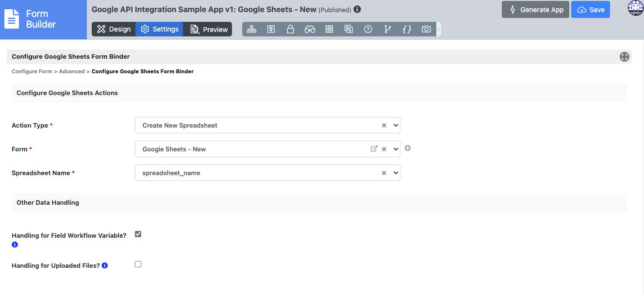This screenshot has height=294, width=644.
Task: Save the form with the Save button
Action: 590,9
